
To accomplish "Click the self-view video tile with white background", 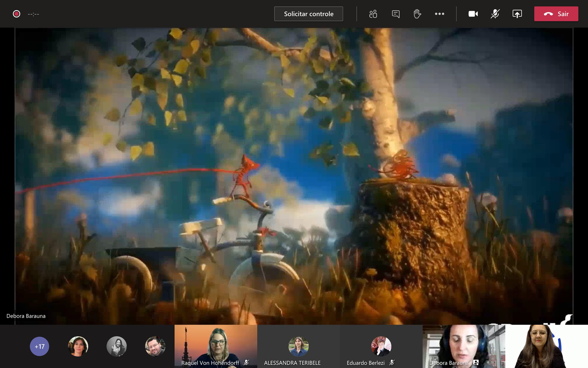I will (546, 346).
